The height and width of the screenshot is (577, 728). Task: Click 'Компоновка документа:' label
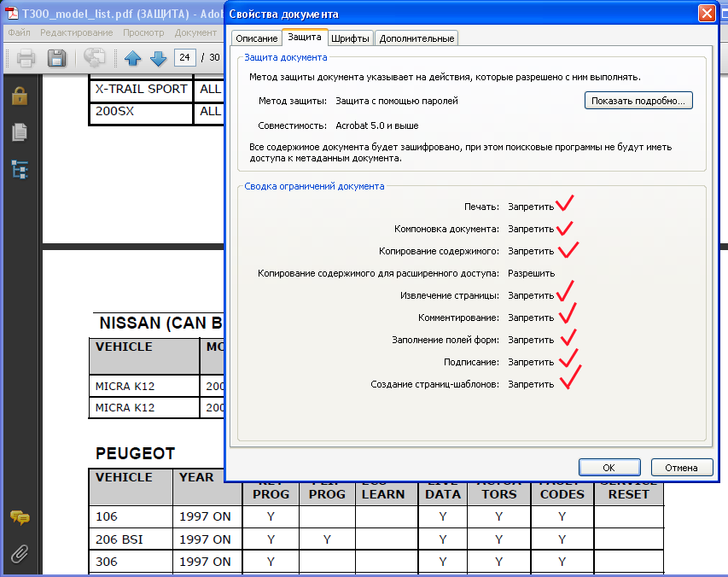coord(446,229)
